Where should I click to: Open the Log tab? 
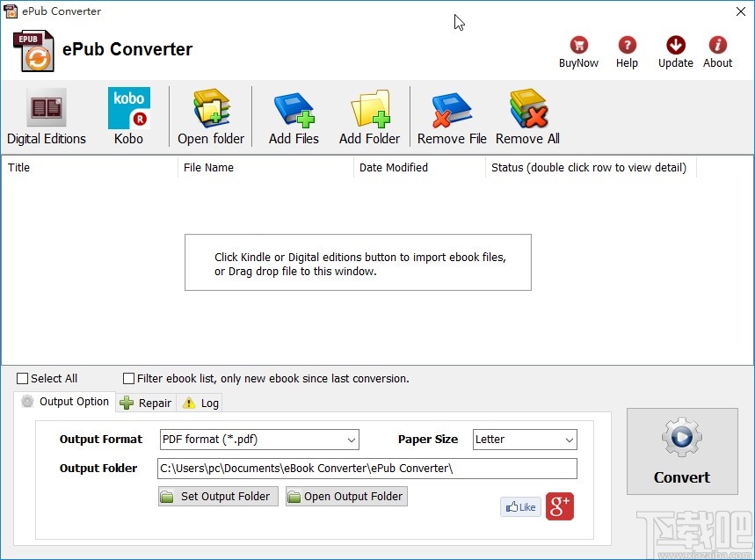point(200,403)
